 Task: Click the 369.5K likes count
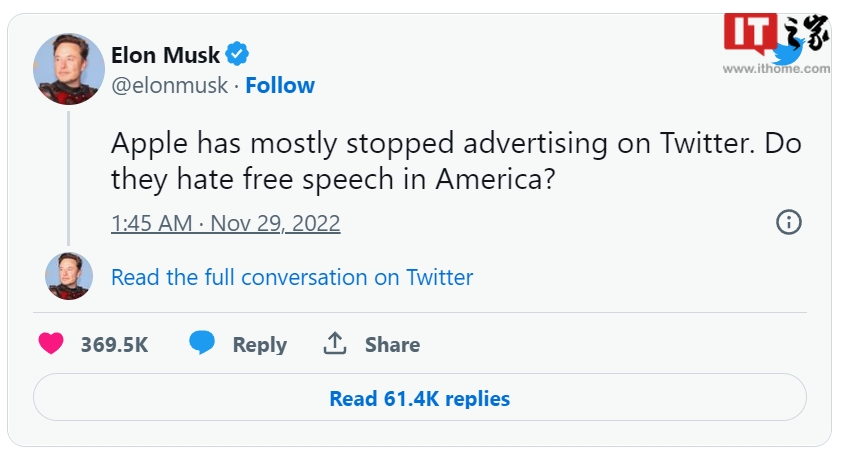[114, 345]
